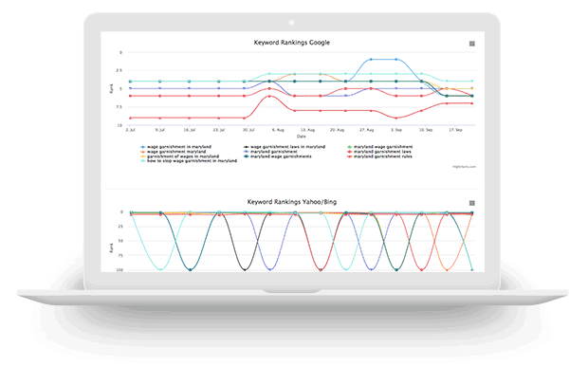The height and width of the screenshot is (366, 588).
Task: Click the '27. Aug' x-axis label
Action: [x=366, y=130]
